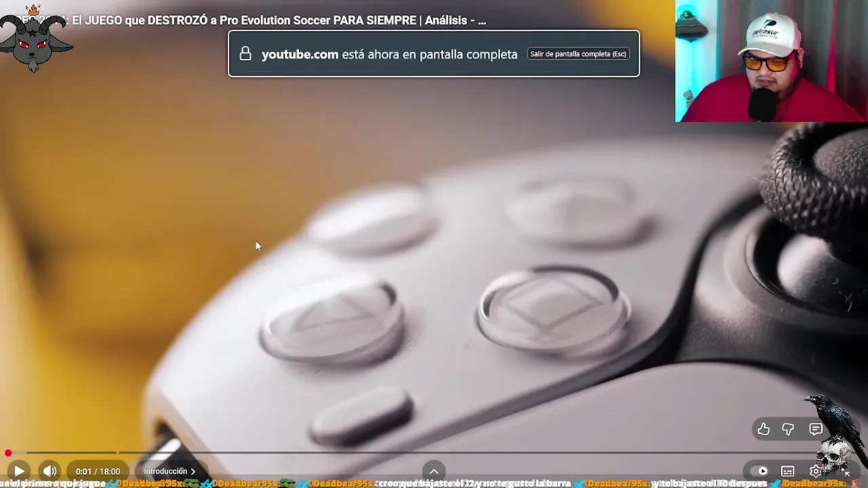Click Salir de pantalla completa (Esc)
Viewport: 868px width, 488px height.
click(x=578, y=54)
